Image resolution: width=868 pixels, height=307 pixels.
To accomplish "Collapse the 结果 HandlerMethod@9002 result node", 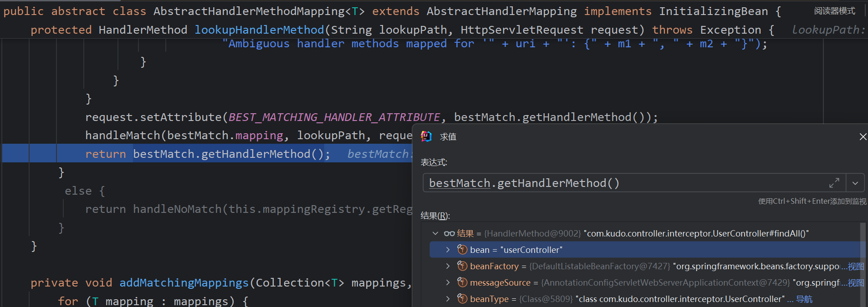I will [435, 233].
